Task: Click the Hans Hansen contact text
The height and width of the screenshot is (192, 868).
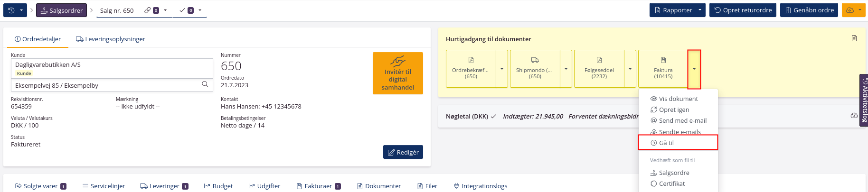Action: click(x=261, y=107)
